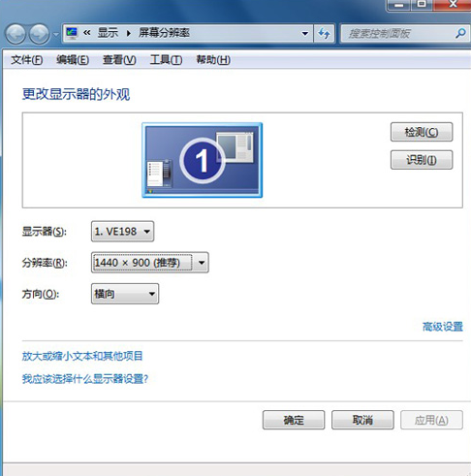Open the 文件(F) menu
Viewport: 471px width, 476px height.
pyautogui.click(x=27, y=60)
